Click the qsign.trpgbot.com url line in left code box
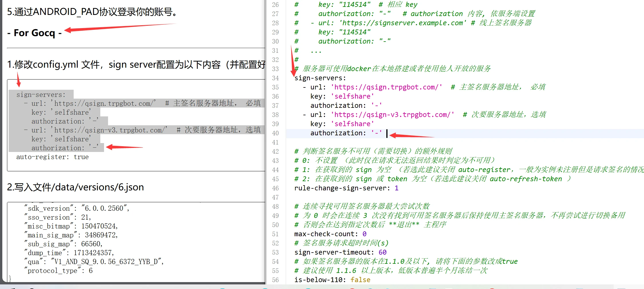The width and height of the screenshot is (644, 289). [142, 103]
